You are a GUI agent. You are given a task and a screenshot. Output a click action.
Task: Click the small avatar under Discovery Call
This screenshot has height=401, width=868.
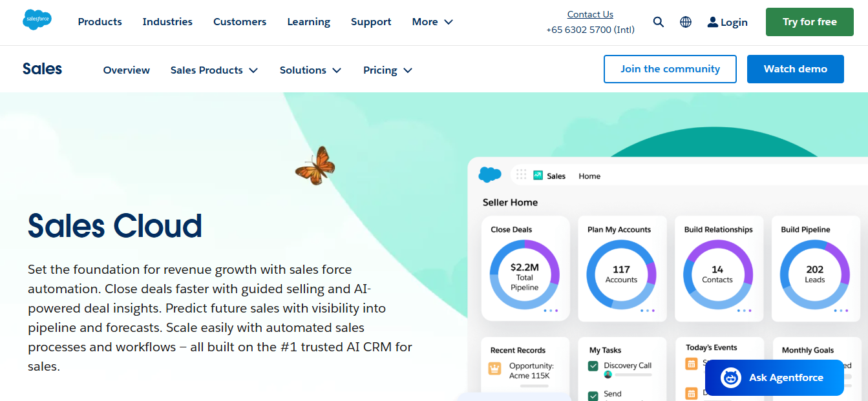[608, 375]
